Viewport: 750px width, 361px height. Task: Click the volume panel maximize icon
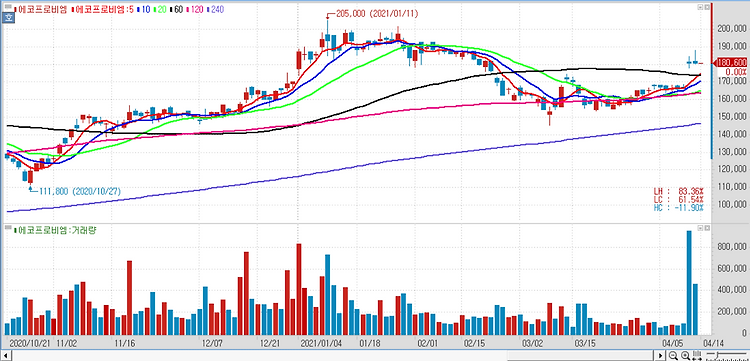700,228
